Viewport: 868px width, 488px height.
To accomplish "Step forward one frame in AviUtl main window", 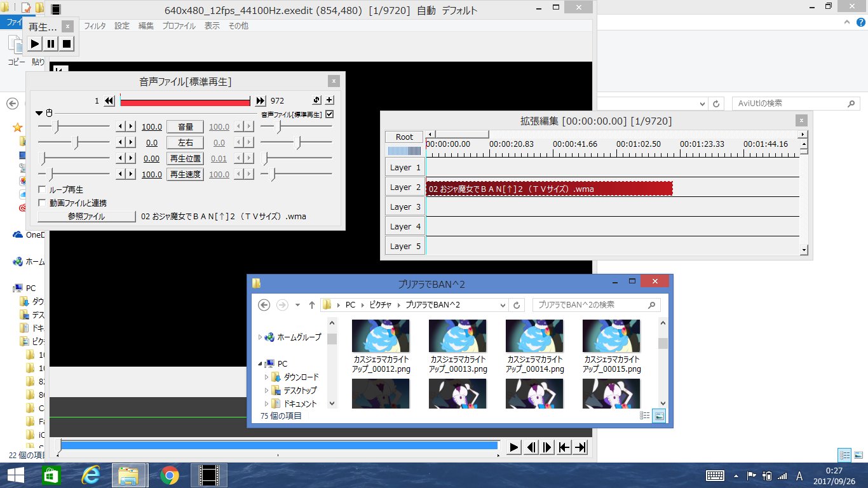I will click(x=547, y=447).
